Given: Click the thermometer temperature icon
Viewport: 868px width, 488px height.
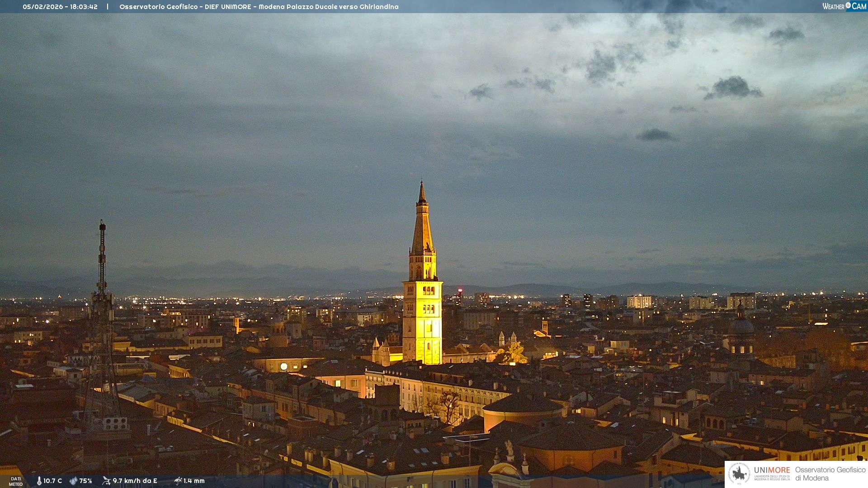Looking at the screenshot, I should [x=39, y=481].
